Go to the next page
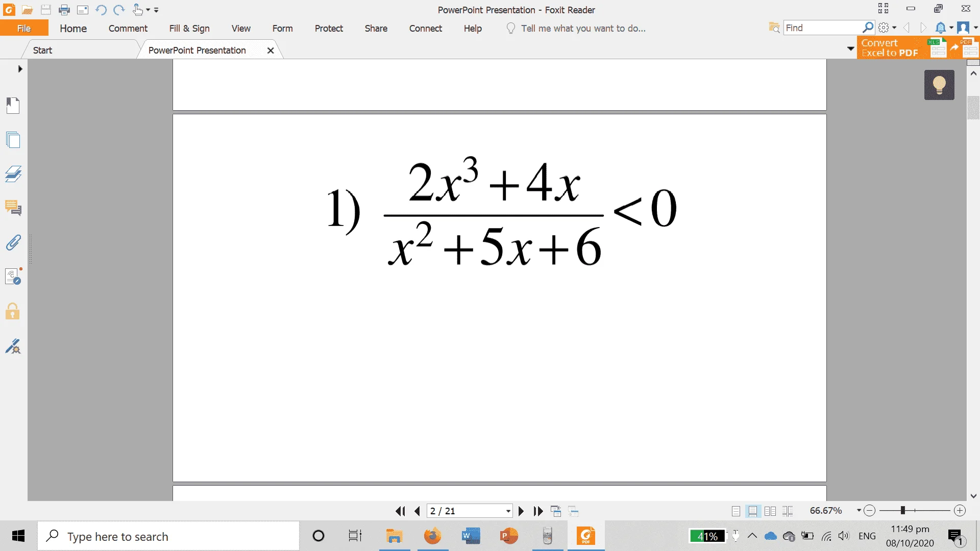This screenshot has width=980, height=551. pos(521,511)
